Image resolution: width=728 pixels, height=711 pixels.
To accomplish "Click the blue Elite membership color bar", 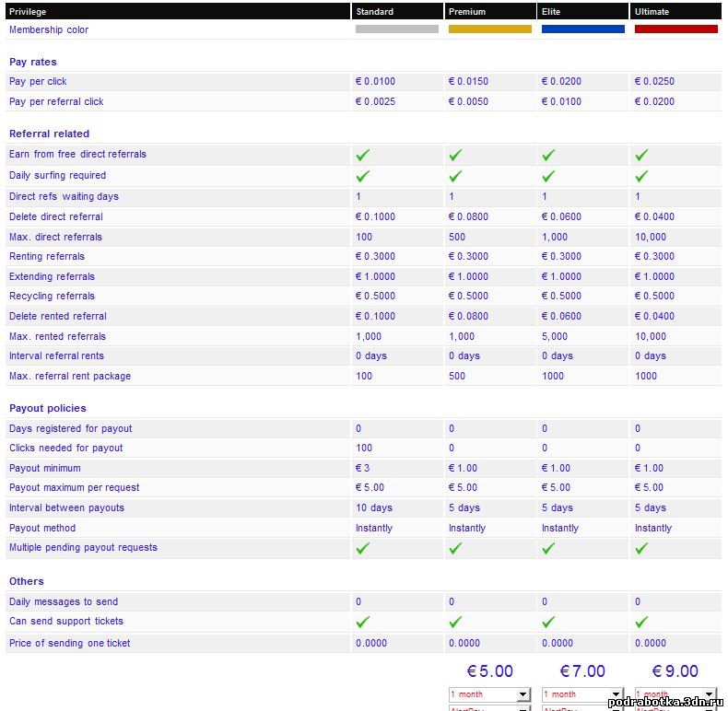I will click(x=583, y=29).
